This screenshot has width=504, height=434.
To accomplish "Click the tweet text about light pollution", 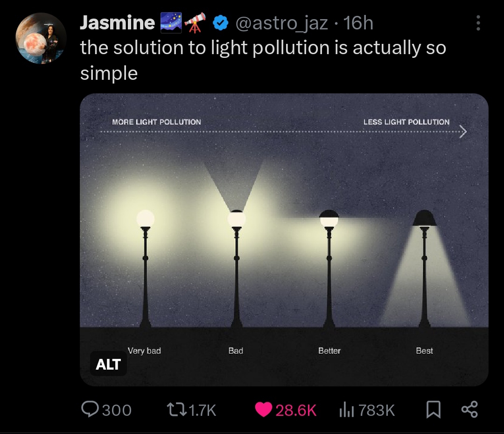I will coord(263,60).
